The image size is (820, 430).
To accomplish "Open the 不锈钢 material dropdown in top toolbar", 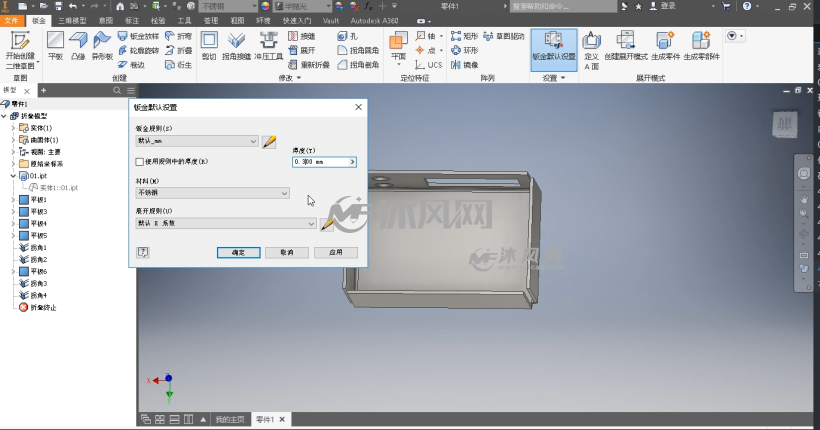I will (x=229, y=6).
